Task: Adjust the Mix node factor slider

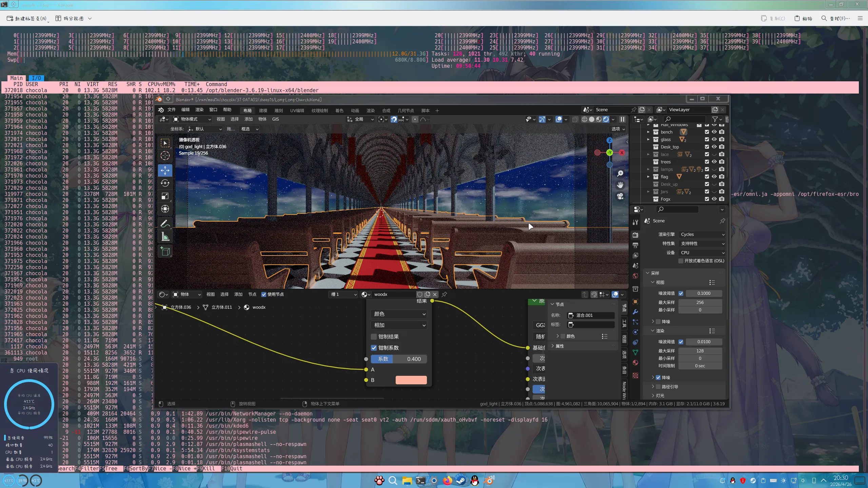Action: point(399,359)
